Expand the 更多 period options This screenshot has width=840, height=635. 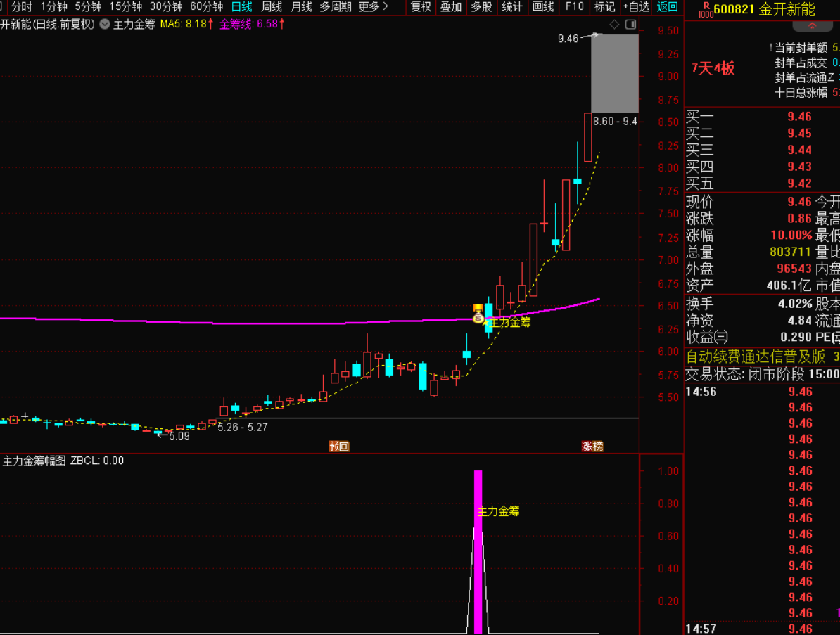[x=373, y=7]
